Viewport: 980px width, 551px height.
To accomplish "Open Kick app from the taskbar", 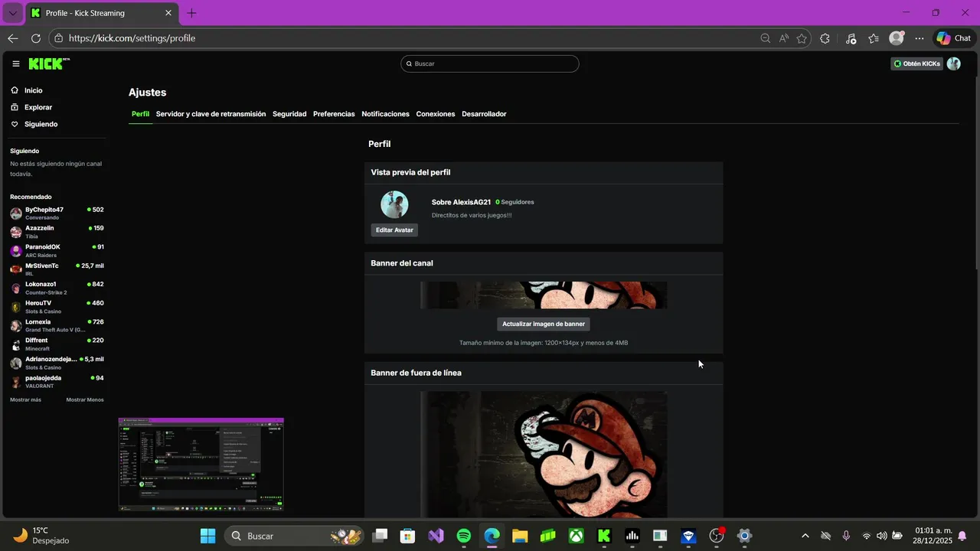I will (604, 536).
